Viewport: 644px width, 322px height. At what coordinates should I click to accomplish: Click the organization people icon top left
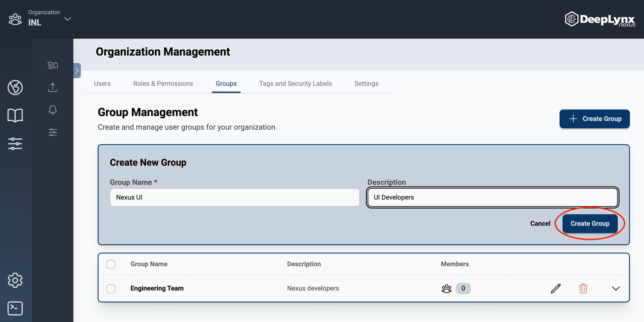(x=15, y=19)
